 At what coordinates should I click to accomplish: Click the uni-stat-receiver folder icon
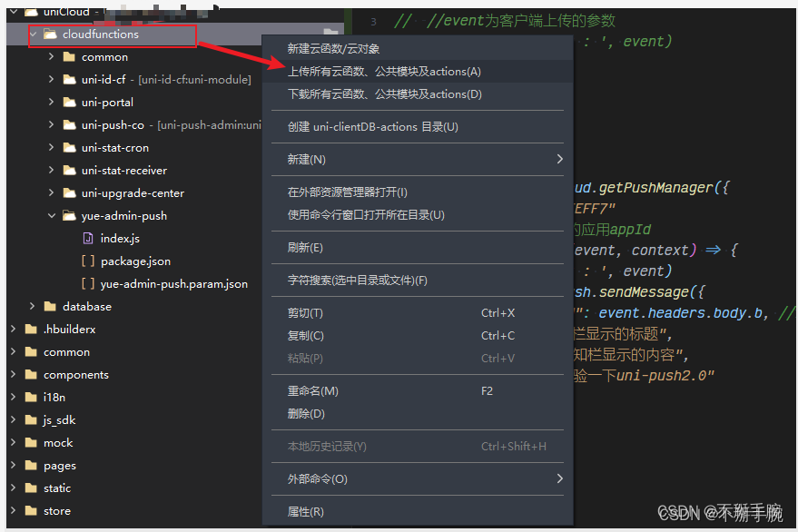pyautogui.click(x=69, y=170)
